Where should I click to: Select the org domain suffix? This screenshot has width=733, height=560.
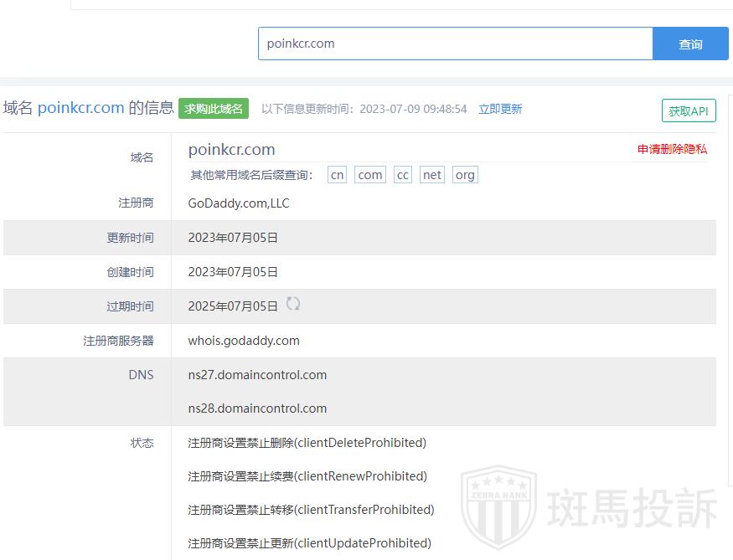click(465, 175)
